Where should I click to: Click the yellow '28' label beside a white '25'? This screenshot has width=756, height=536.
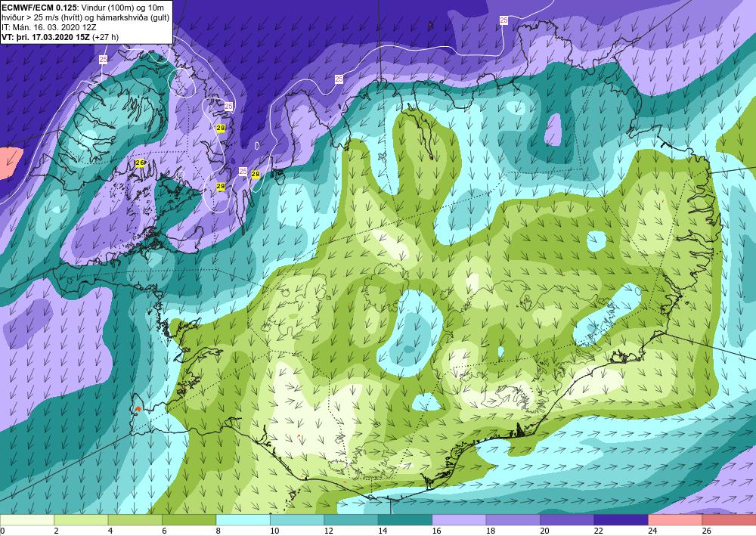[x=256, y=174]
